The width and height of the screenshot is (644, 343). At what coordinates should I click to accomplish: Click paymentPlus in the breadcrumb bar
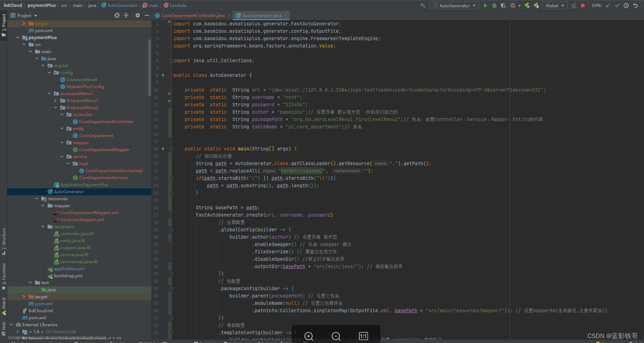point(42,5)
